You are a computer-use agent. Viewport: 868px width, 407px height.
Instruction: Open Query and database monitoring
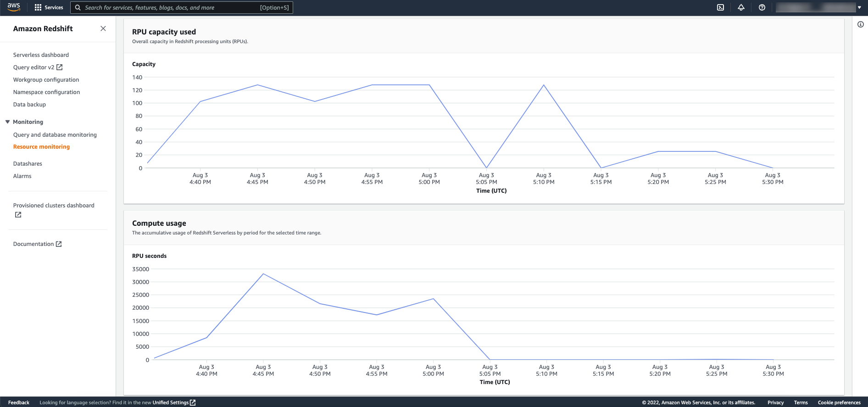tap(55, 134)
